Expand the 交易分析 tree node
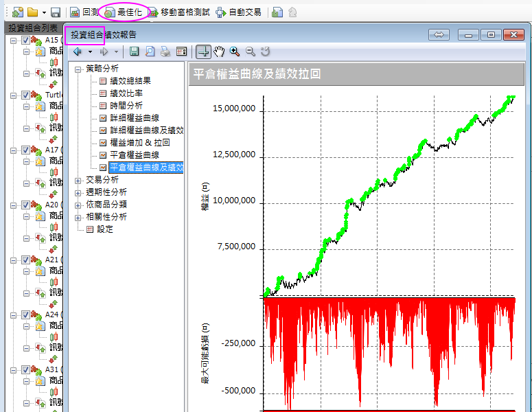The image size is (532, 412). pos(78,181)
